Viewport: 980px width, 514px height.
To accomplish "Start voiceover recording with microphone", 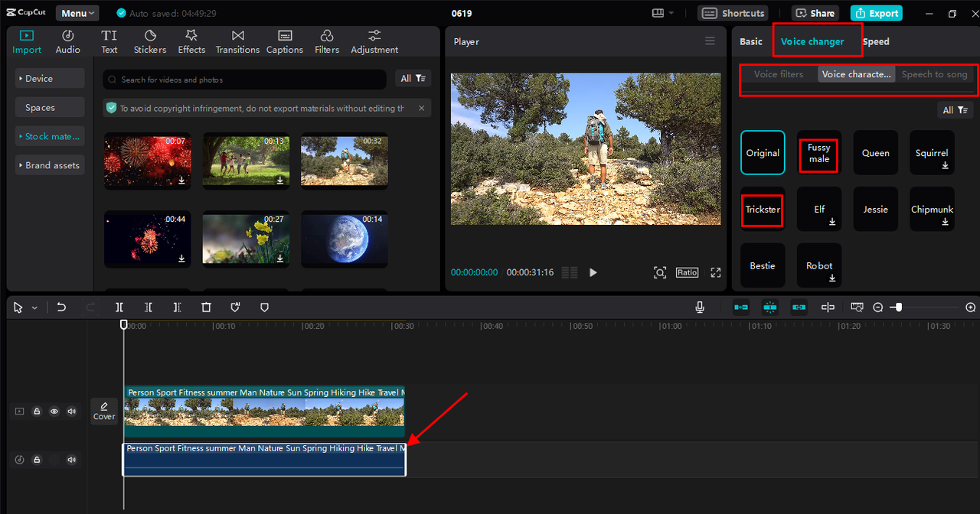I will click(x=700, y=307).
